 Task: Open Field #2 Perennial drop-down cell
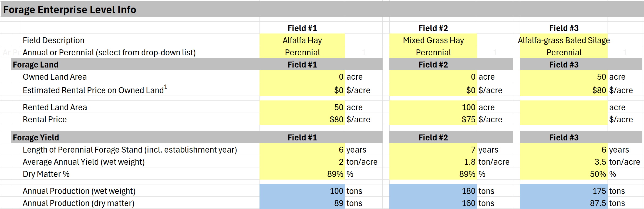coord(433,52)
